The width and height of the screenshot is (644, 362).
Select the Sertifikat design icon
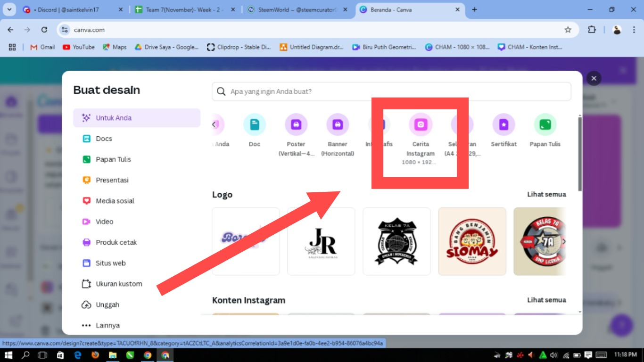[504, 125]
